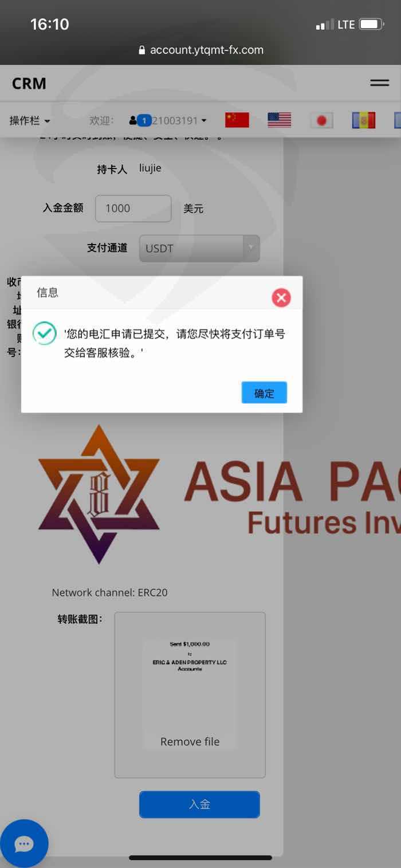Submit deposit with 入金 button
Image resolution: width=401 pixels, height=868 pixels.
point(199,804)
